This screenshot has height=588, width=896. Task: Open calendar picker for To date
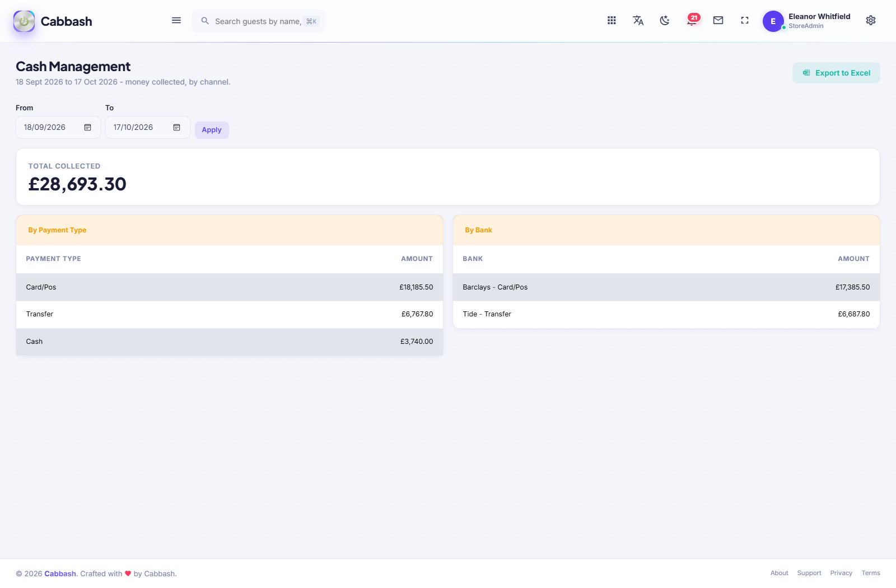(176, 128)
